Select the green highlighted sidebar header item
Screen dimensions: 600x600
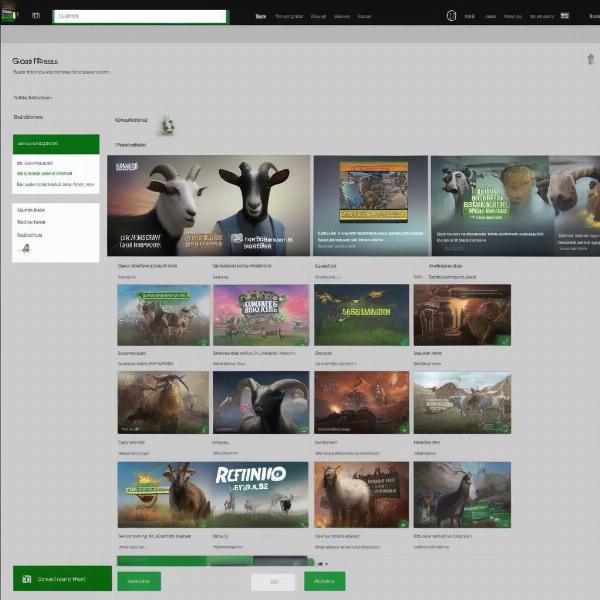point(56,144)
